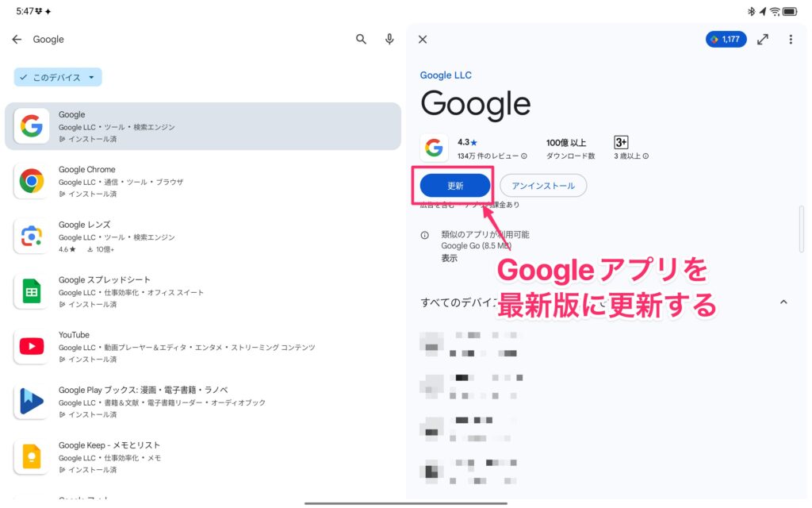Open the three-dot overflow menu
The width and height of the screenshot is (812, 508).
[x=791, y=40]
